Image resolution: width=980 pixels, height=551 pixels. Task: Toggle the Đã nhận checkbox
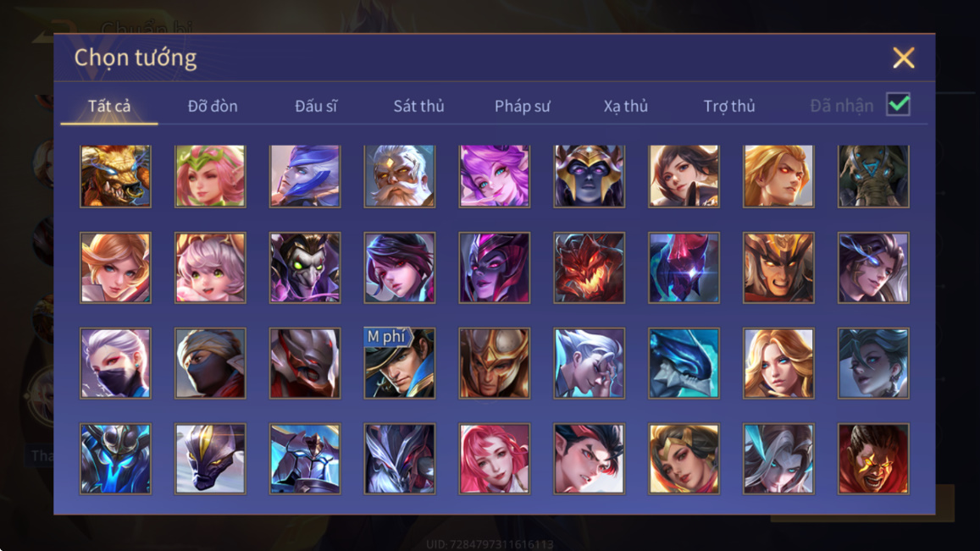[898, 104]
